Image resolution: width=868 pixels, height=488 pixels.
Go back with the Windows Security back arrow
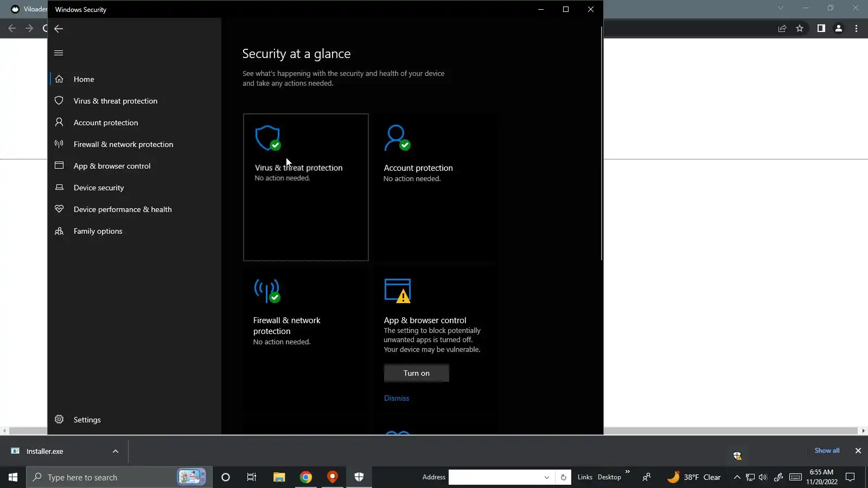coord(59,29)
